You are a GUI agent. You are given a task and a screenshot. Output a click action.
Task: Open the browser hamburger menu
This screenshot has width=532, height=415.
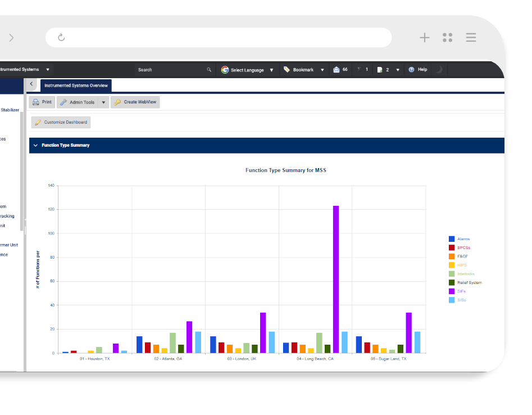click(471, 38)
